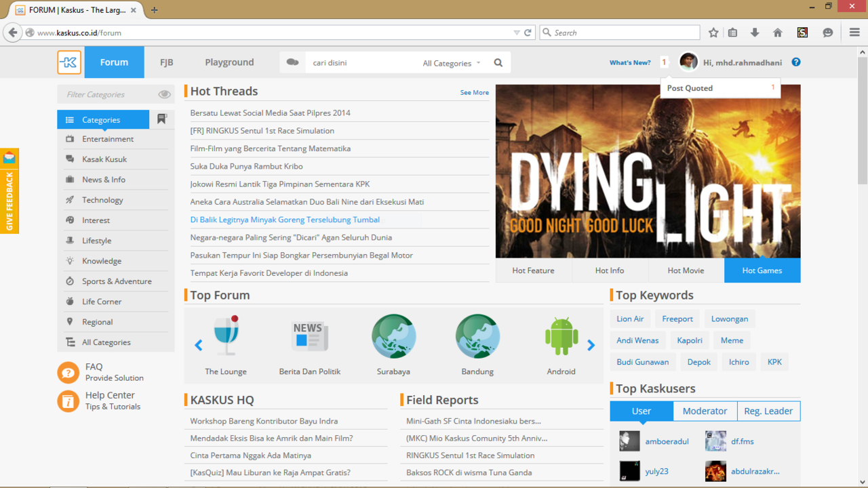The width and height of the screenshot is (868, 488).
Task: Click the Give Feedback side tab
Action: [x=9, y=191]
